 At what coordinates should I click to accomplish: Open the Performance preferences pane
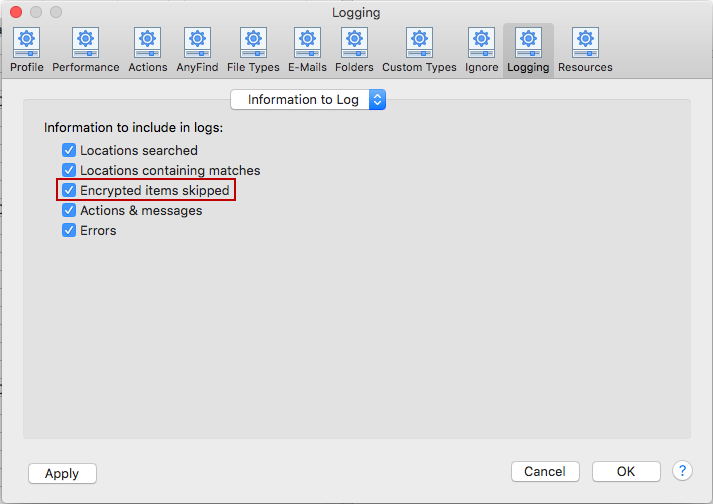85,50
